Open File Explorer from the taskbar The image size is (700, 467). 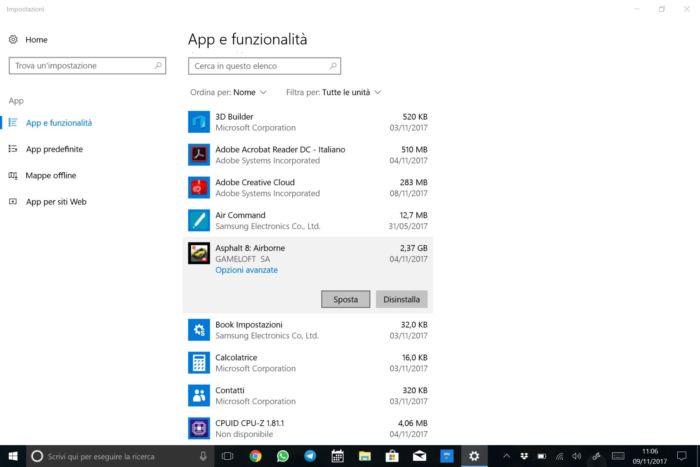(x=365, y=456)
